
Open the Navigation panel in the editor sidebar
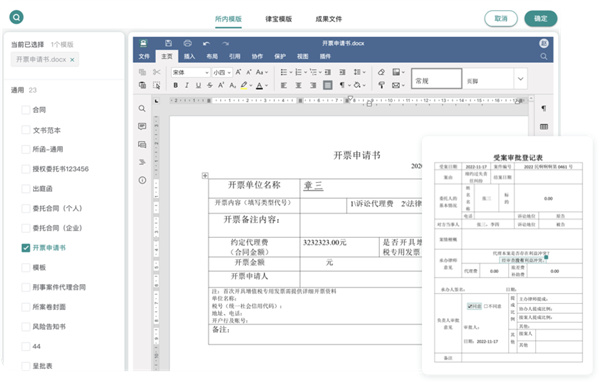point(142,162)
